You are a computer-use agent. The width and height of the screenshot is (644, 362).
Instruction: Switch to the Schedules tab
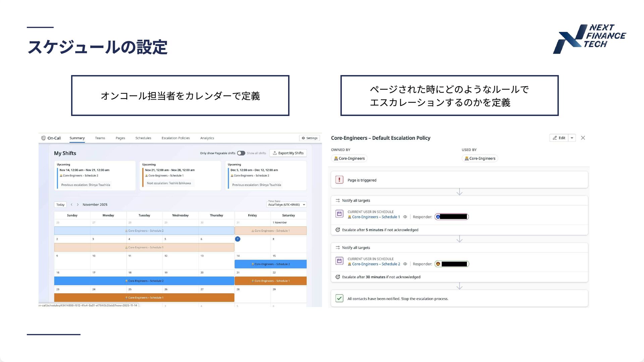click(x=143, y=138)
